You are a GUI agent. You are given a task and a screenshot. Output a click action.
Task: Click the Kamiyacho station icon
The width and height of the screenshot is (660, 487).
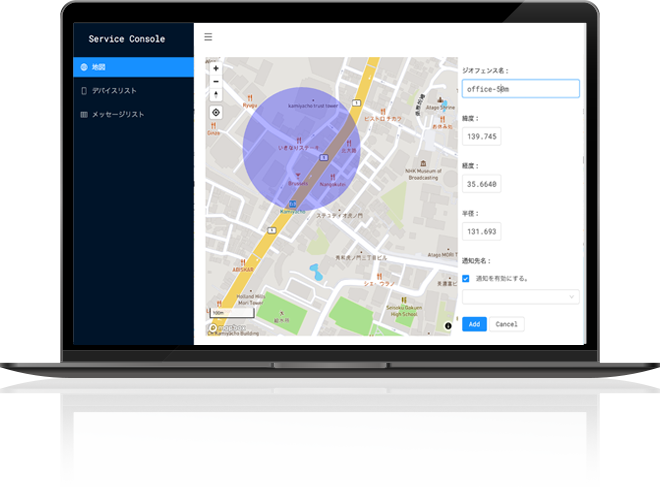tap(292, 204)
